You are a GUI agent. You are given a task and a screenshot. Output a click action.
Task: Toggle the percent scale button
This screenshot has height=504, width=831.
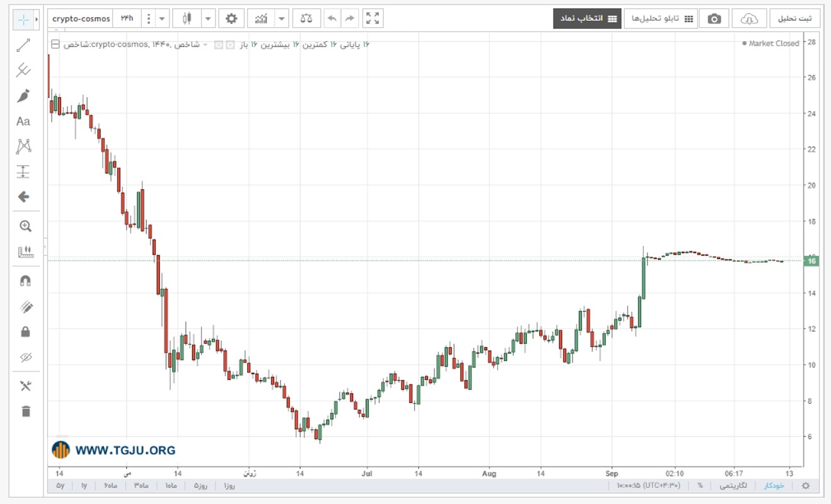[700, 486]
